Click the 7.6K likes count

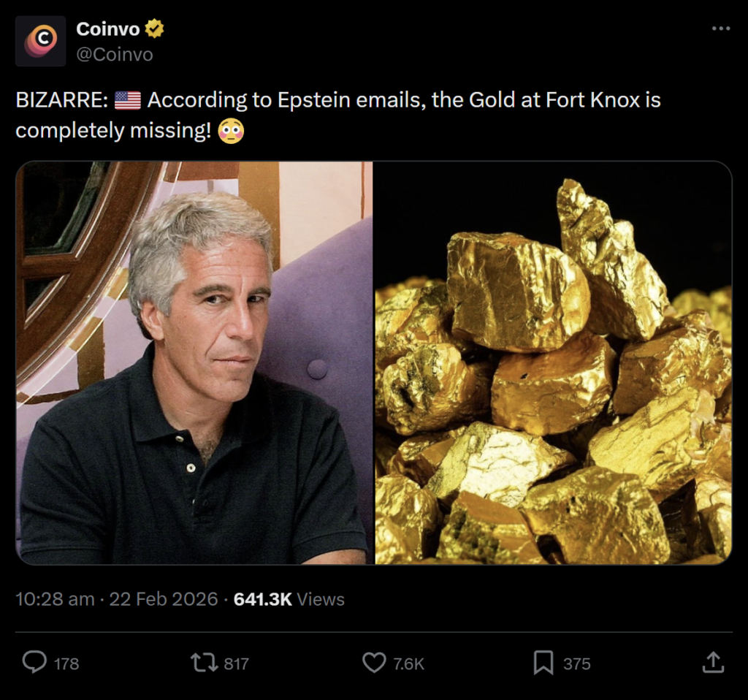tap(408, 663)
